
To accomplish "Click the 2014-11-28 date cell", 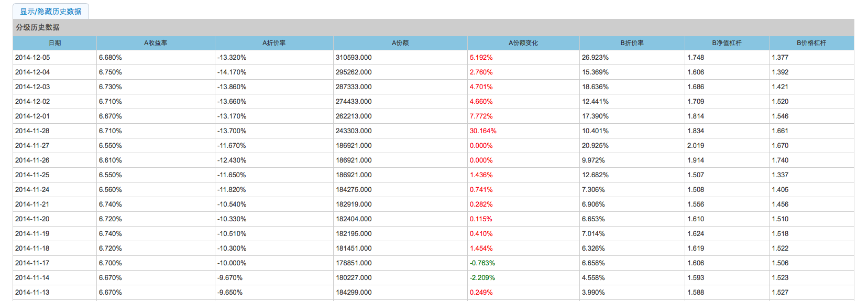I will click(32, 131).
